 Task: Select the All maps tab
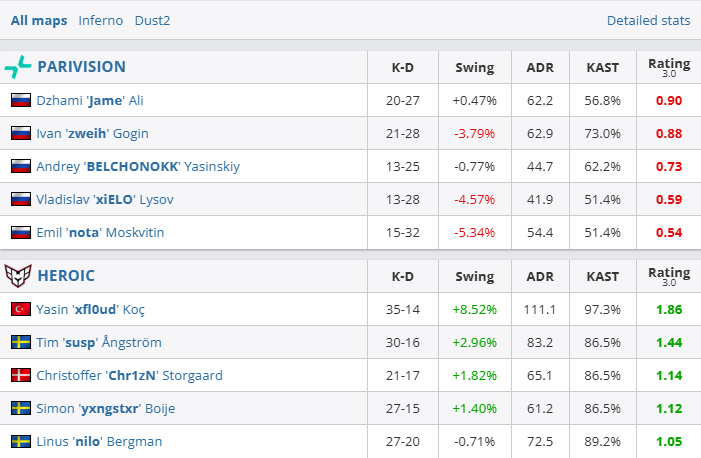[x=39, y=20]
